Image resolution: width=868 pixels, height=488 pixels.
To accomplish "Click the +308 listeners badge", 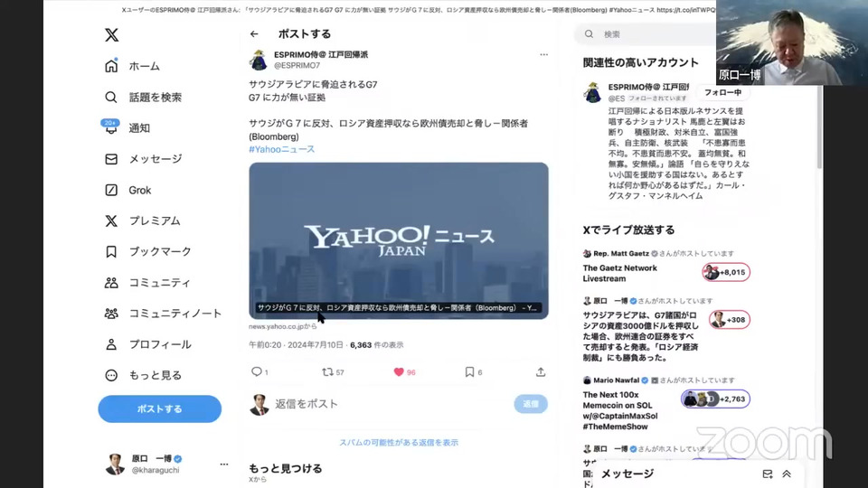I will coord(729,320).
